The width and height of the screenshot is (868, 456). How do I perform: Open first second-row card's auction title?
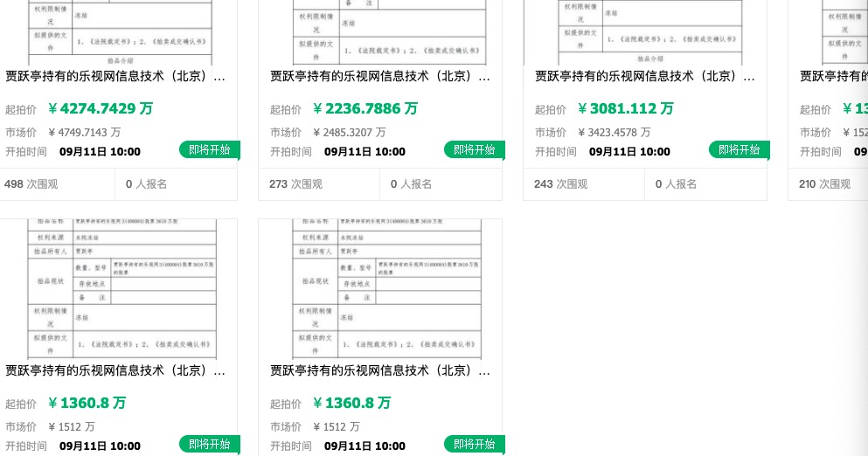115,370
